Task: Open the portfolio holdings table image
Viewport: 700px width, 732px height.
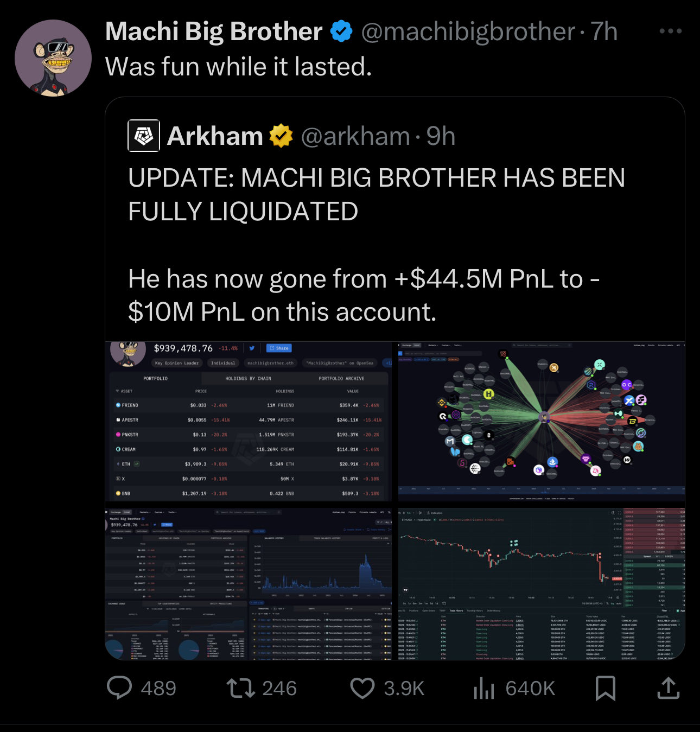Action: 249,422
